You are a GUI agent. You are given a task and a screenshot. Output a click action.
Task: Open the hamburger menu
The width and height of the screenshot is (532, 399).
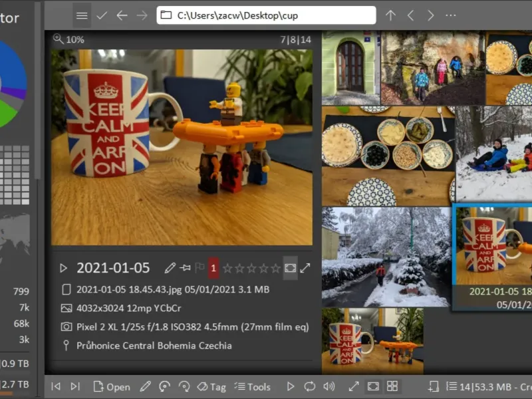tap(82, 15)
